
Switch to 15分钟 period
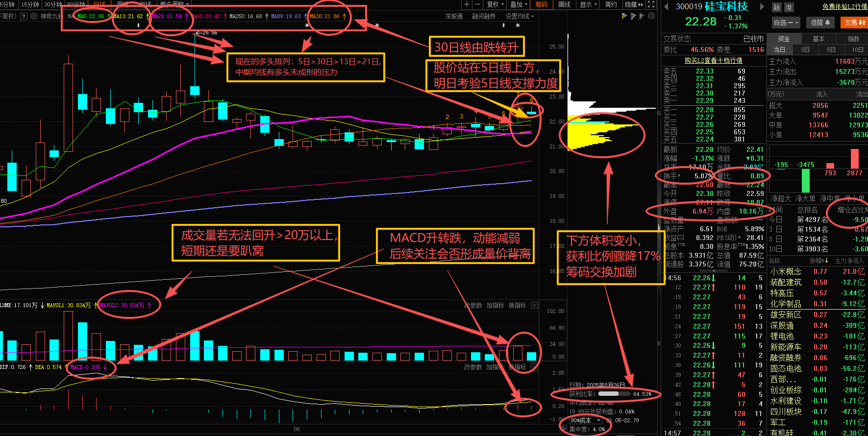click(30, 4)
